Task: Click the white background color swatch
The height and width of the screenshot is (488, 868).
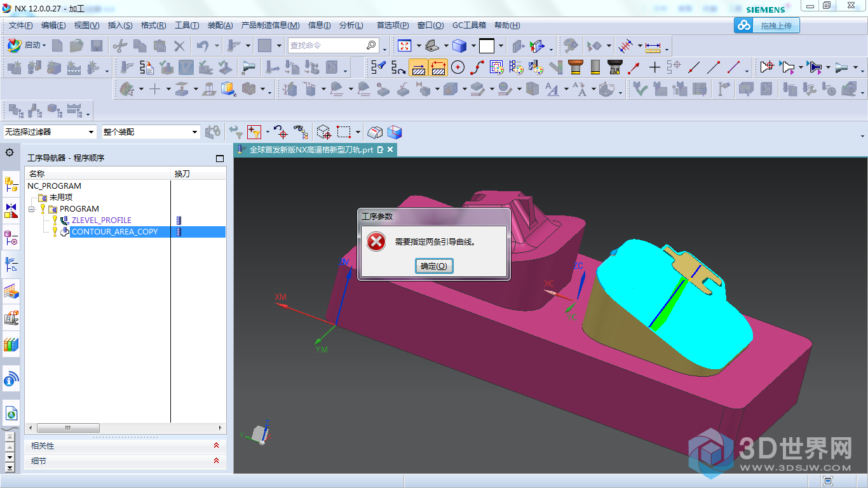Action: coord(487,46)
